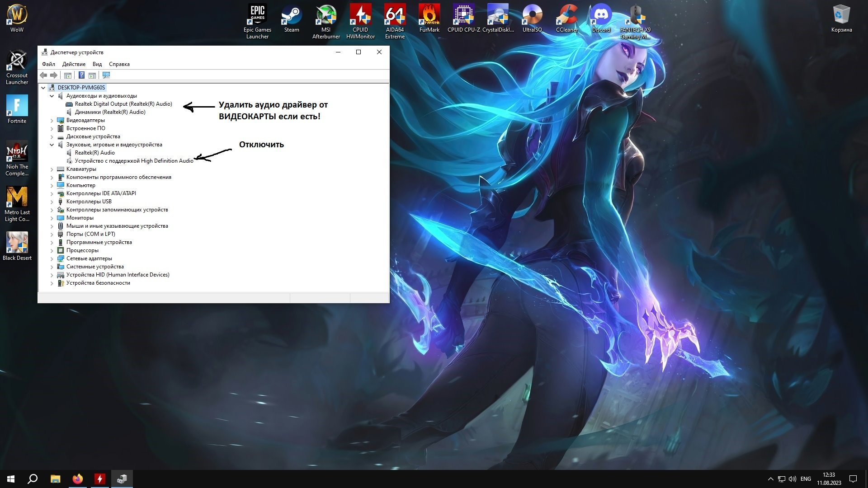Image resolution: width=868 pixels, height=488 pixels.
Task: Expand the Процессоры category
Action: coord(52,250)
